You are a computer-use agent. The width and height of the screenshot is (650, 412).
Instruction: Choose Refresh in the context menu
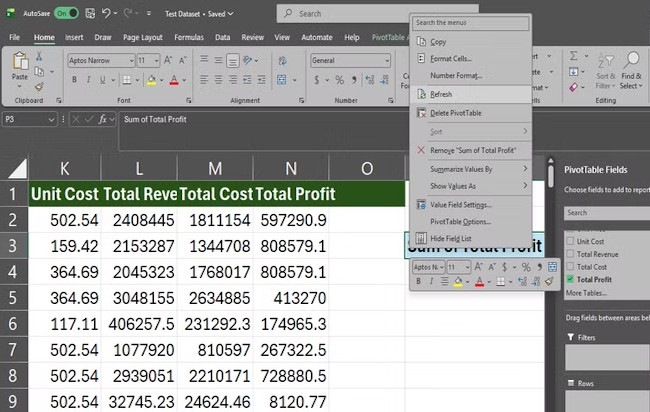tap(473, 94)
